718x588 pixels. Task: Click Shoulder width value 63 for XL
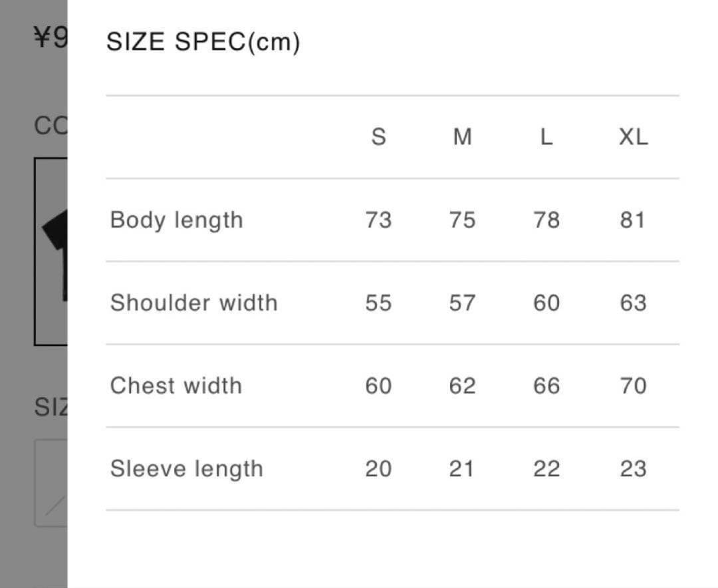tap(634, 303)
